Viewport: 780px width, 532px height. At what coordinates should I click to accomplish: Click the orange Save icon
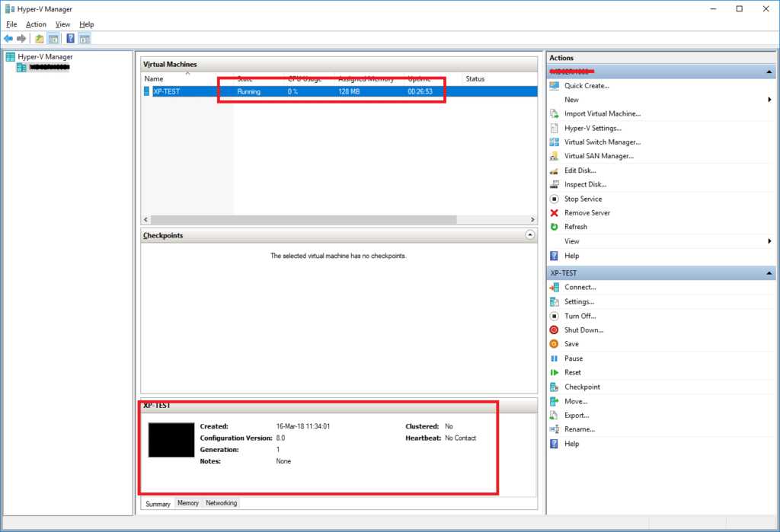[x=555, y=343]
